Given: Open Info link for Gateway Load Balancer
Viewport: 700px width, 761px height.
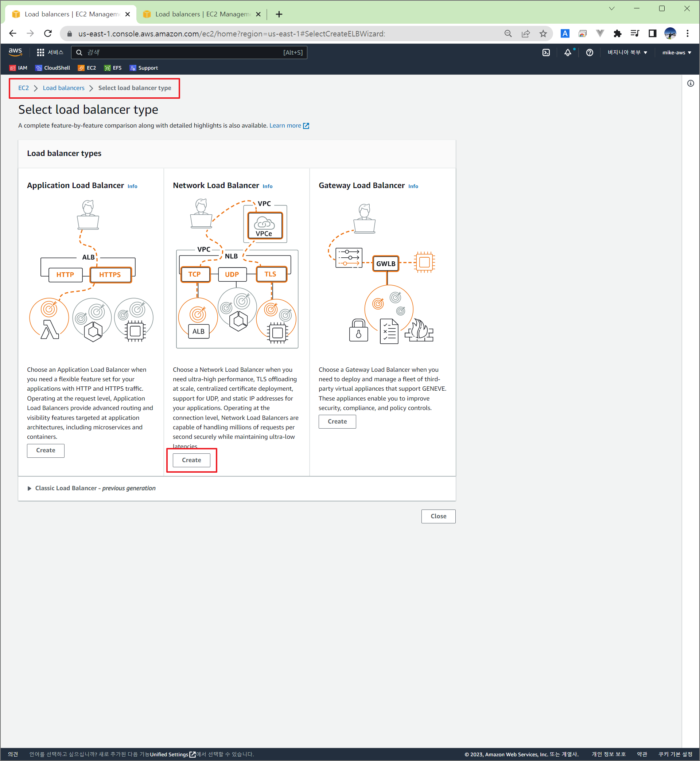Looking at the screenshot, I should (x=413, y=186).
